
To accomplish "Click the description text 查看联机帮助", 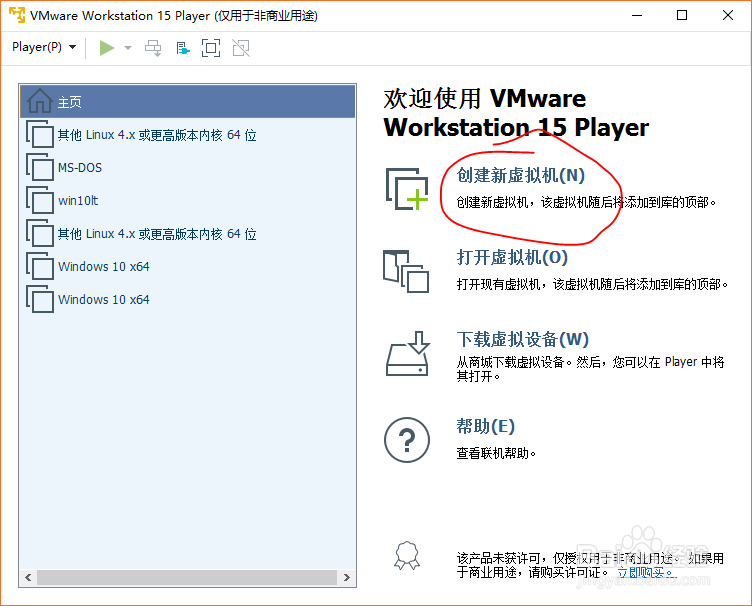I will [495, 453].
